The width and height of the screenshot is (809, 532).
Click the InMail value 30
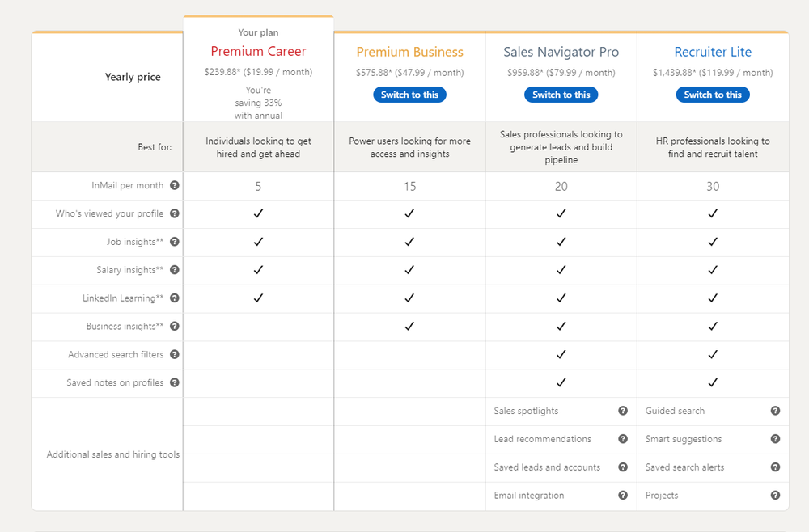tap(713, 186)
